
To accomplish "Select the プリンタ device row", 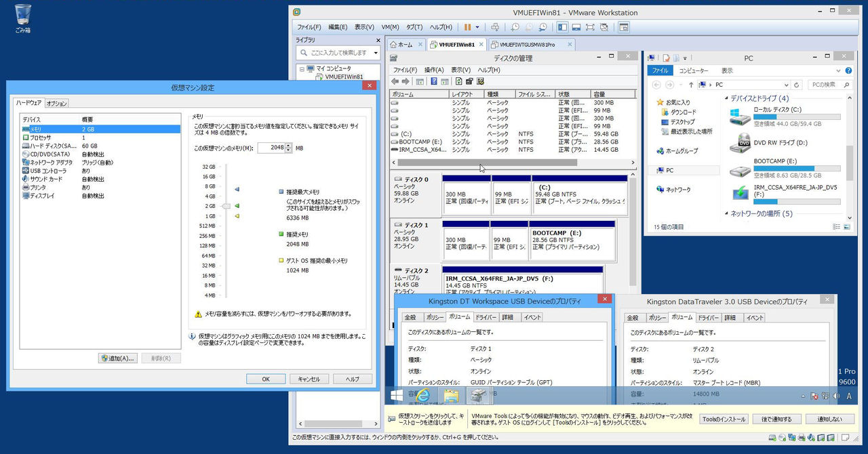I will [x=101, y=187].
